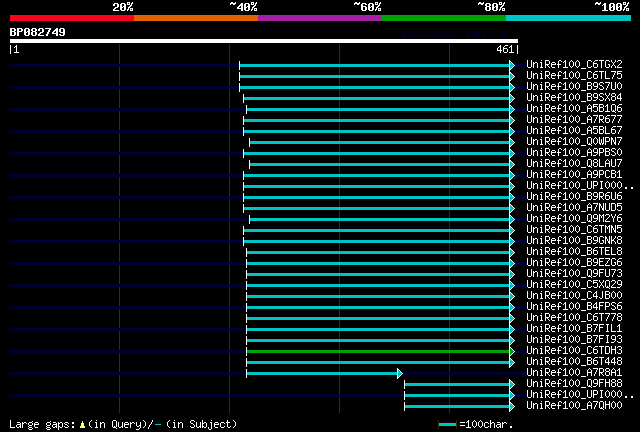This screenshot has height=432, width=640.
Task: Click the short cyan alignment bar of Q9FH88
Action: (457, 385)
